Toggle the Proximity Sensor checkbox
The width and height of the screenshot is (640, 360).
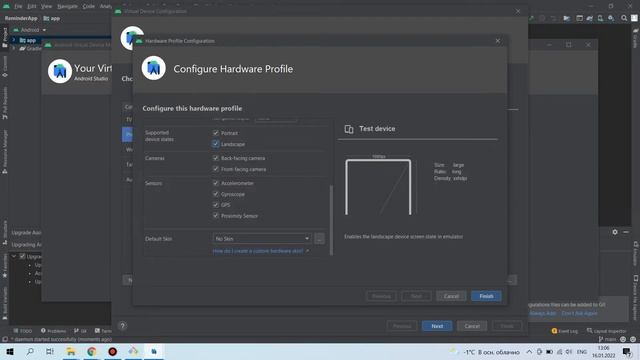(216, 216)
